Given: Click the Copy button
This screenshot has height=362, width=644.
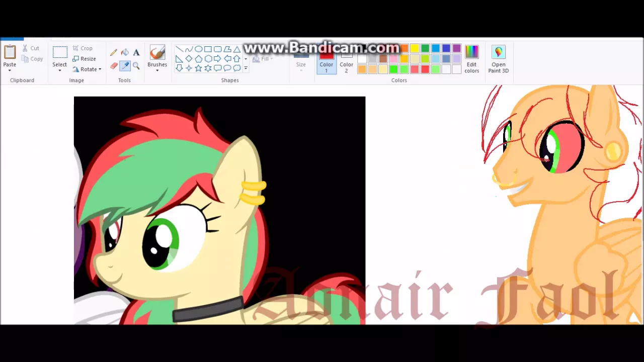Looking at the screenshot, I should [32, 59].
